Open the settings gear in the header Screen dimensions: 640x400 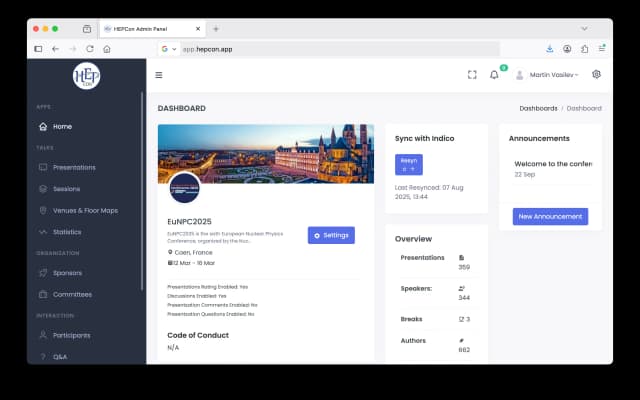coord(596,74)
